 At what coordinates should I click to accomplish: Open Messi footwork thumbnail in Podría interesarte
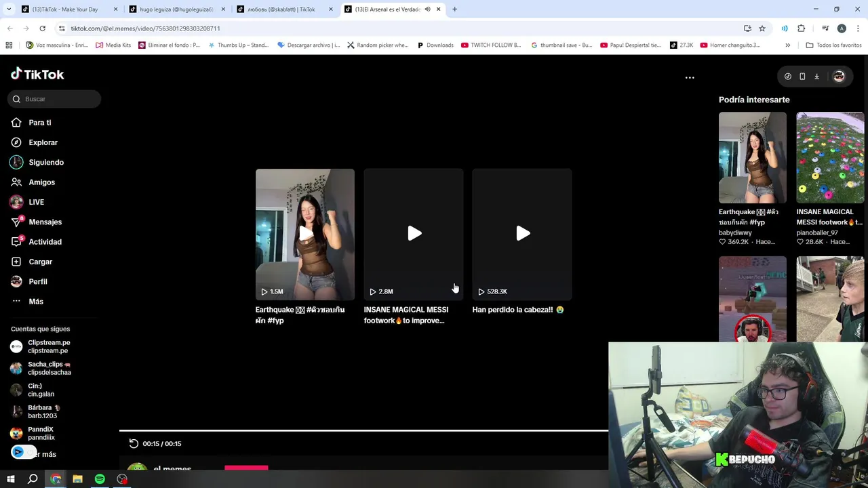click(830, 157)
